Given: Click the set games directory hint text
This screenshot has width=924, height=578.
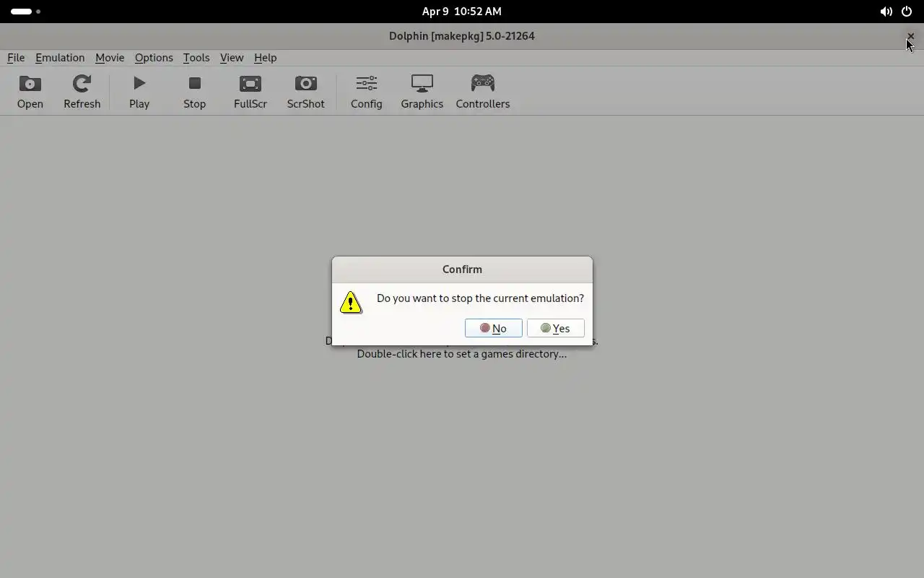Looking at the screenshot, I should 462,354.
